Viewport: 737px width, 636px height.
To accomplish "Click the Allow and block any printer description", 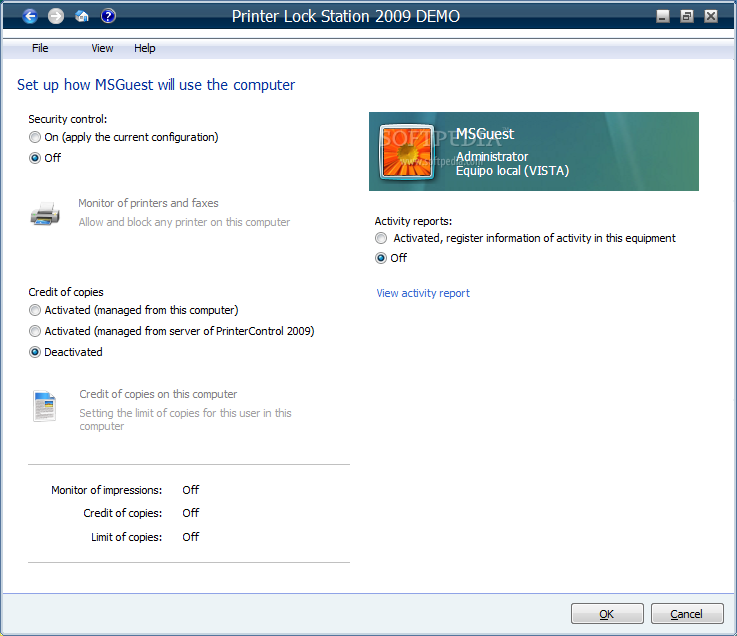I will pyautogui.click(x=184, y=222).
